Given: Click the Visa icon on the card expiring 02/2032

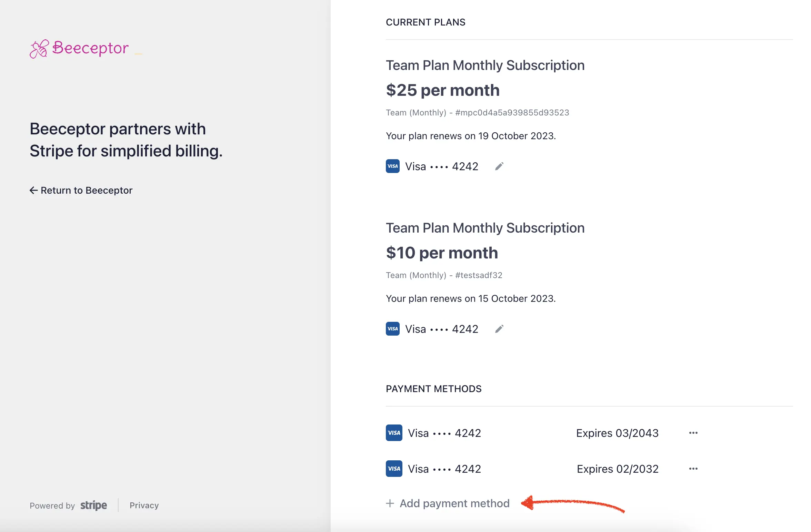Looking at the screenshot, I should pyautogui.click(x=393, y=469).
